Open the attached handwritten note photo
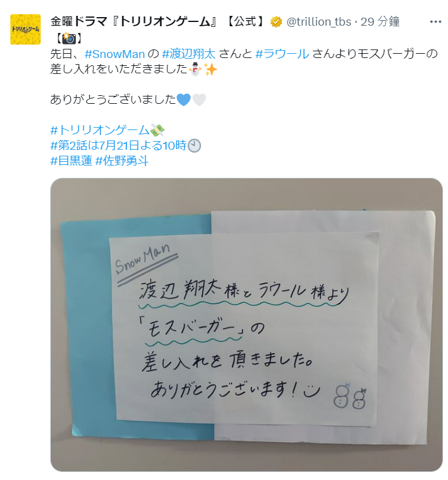448x480 pixels. (x=246, y=325)
